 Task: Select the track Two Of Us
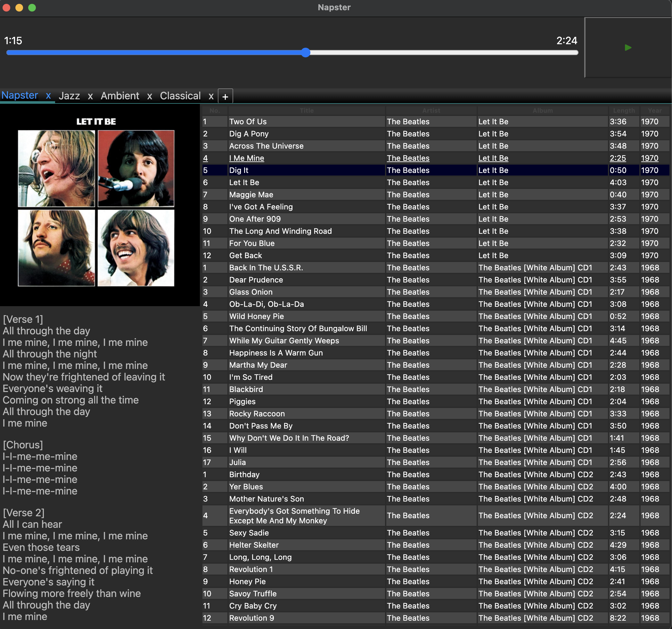click(435, 122)
